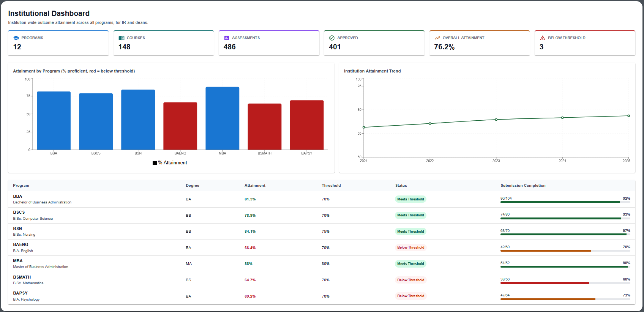The height and width of the screenshot is (312, 644).
Task: Click Below Threshold badge in BSMATH row
Action: pyautogui.click(x=411, y=280)
